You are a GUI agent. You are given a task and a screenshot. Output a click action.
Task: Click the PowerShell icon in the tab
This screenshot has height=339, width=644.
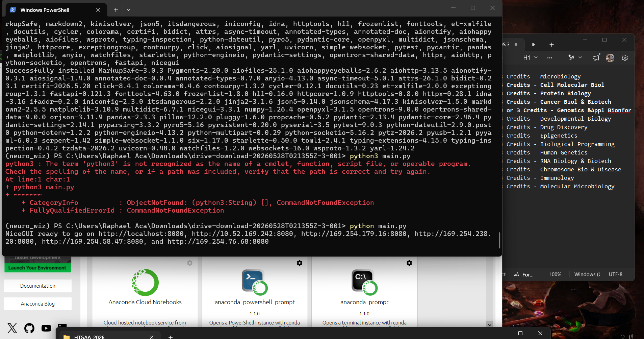13,10
